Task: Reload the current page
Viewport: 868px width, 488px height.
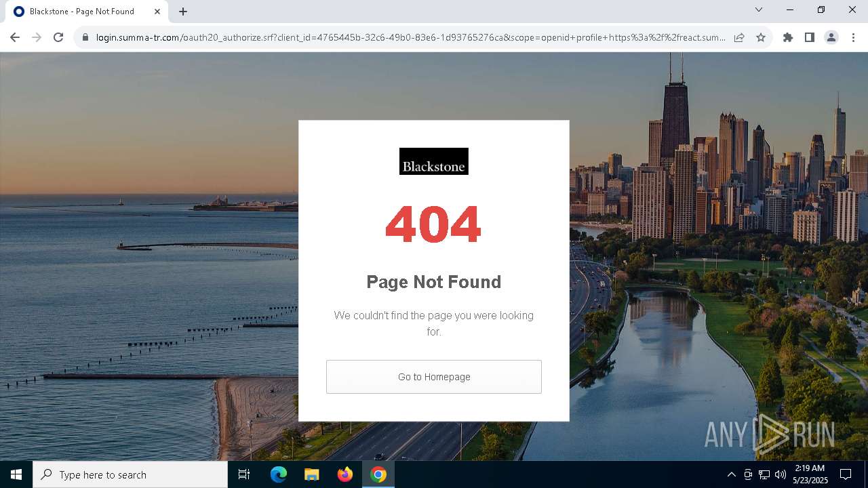Action: pos(58,37)
